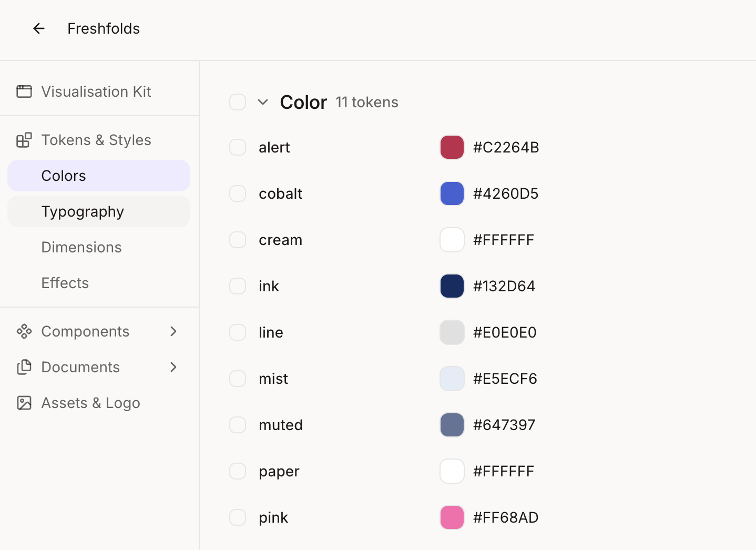Click the back arrow icon
This screenshot has width=756, height=550.
pos(39,28)
